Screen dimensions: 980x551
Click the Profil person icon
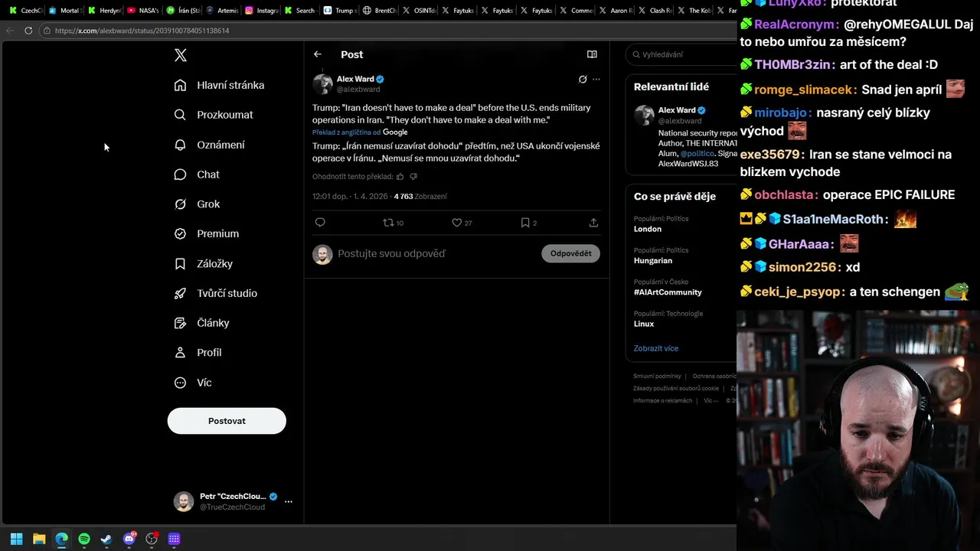(x=180, y=353)
